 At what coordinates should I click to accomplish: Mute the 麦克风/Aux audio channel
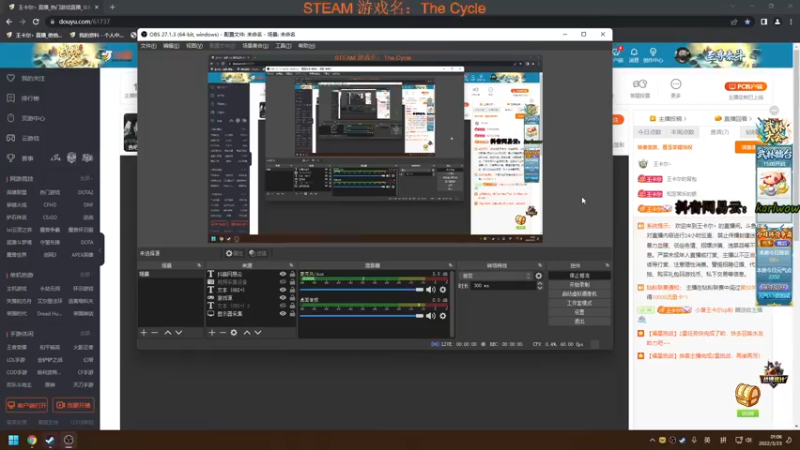pyautogui.click(x=431, y=290)
